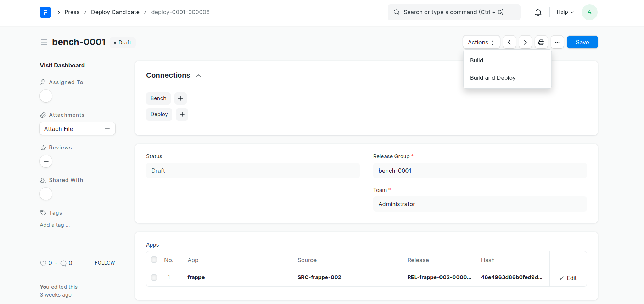
Task: Open the notifications bell
Action: point(538,12)
